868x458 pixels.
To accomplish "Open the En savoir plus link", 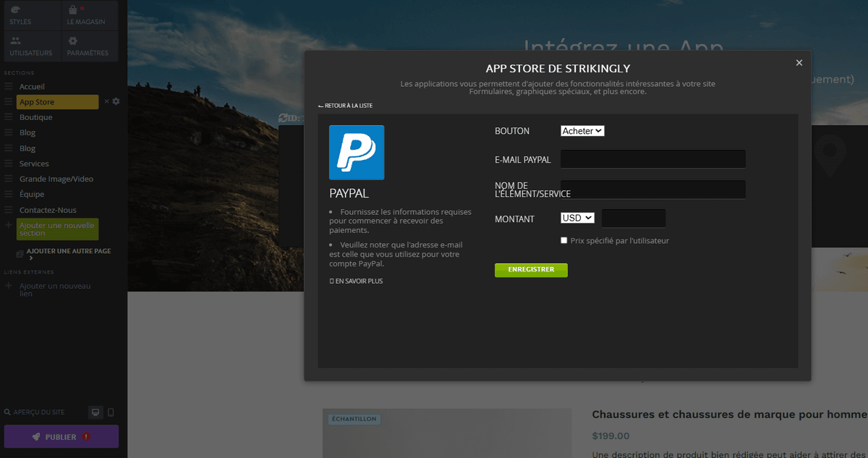I will (x=356, y=281).
